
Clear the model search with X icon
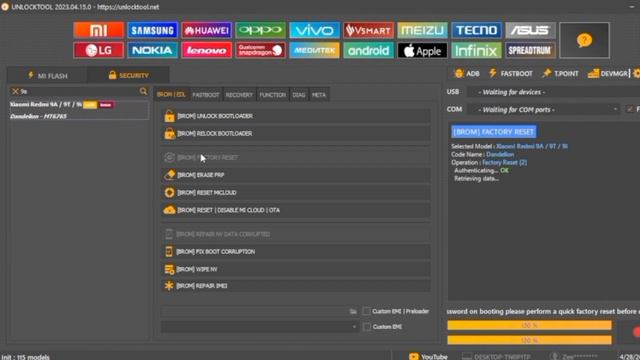click(x=15, y=91)
